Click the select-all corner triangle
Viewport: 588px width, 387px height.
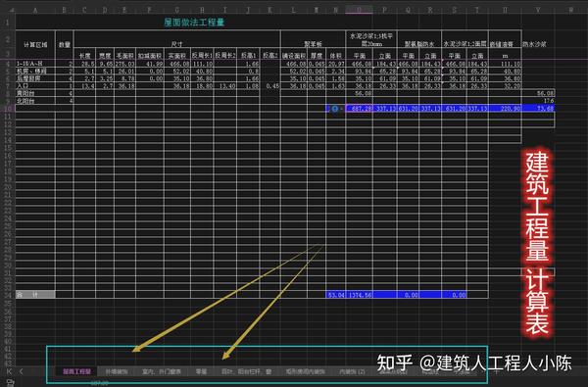coord(12,10)
